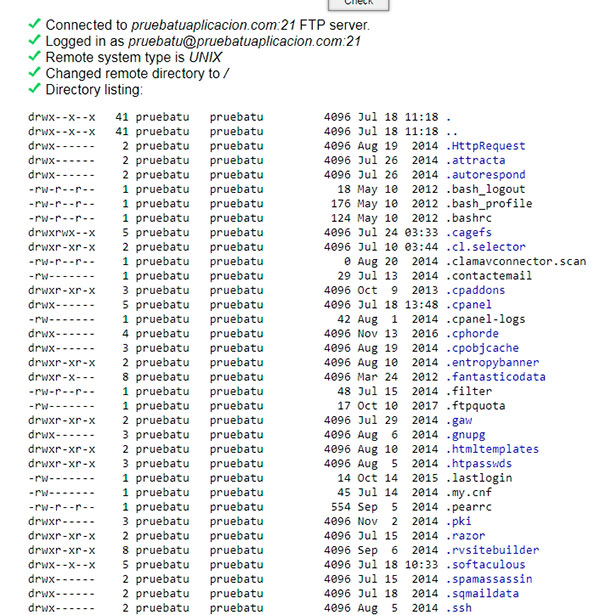This screenshot has height=615, width=600.
Task: Open the .attracta directory link
Action: click(476, 160)
